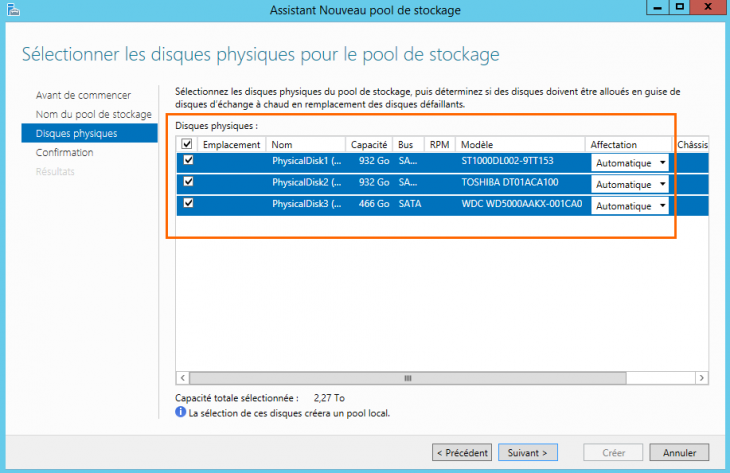Screen dimensions: 730x473
Task: Minimize the wizard window
Action: point(657,7)
